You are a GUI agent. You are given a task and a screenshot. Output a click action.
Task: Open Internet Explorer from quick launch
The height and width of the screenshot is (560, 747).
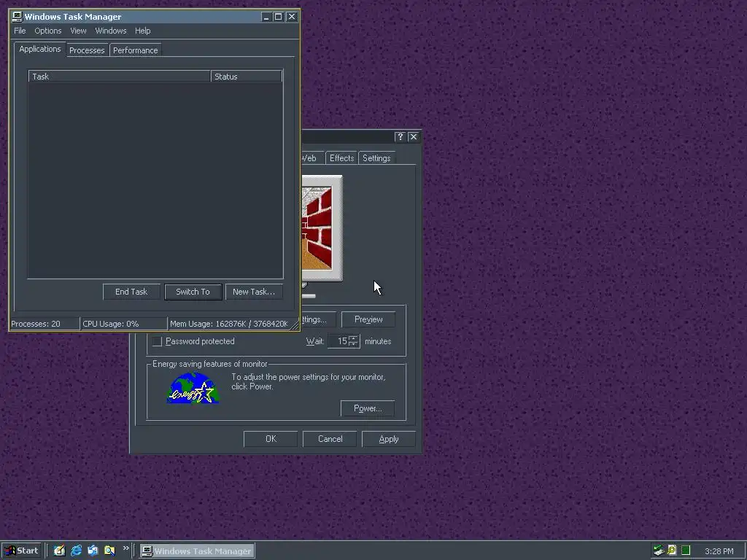tap(76, 551)
